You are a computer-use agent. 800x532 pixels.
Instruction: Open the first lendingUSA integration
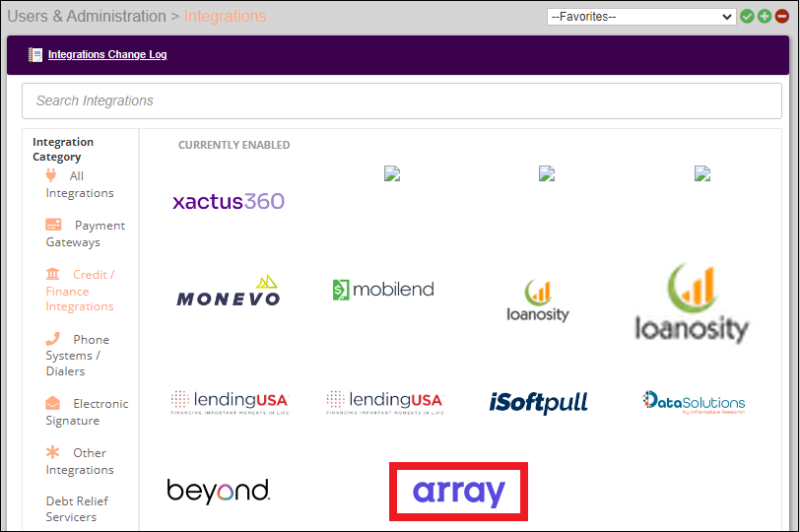(x=231, y=402)
